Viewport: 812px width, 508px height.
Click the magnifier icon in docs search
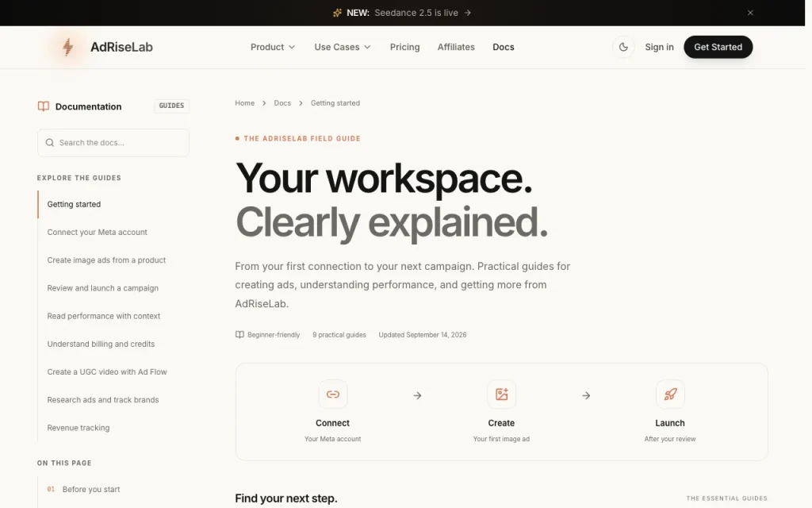tap(50, 143)
